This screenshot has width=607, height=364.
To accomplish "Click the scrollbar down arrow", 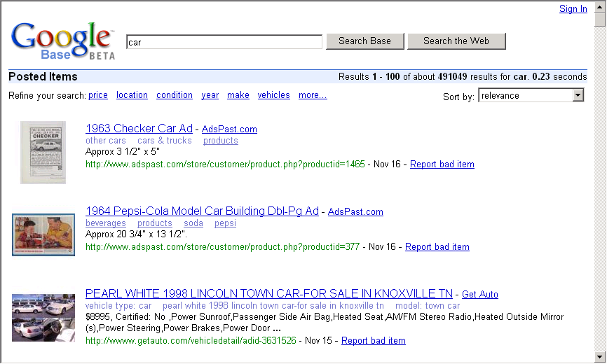I will (x=600, y=357).
